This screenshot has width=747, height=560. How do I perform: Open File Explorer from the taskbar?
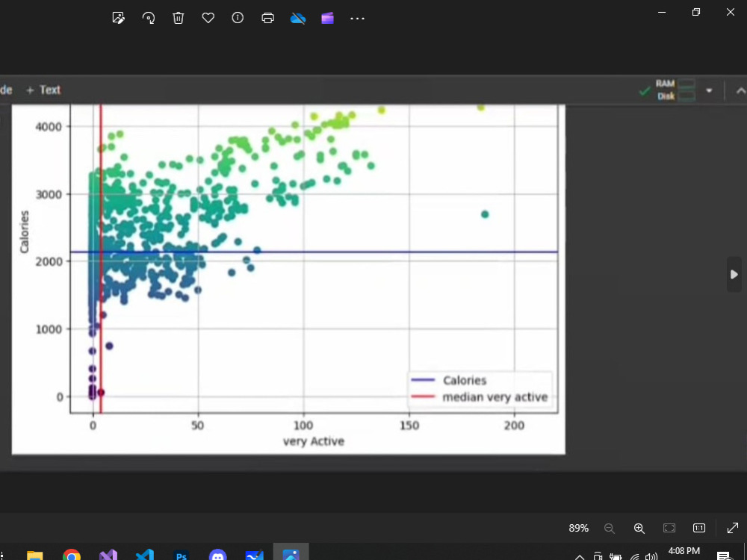coord(35,554)
